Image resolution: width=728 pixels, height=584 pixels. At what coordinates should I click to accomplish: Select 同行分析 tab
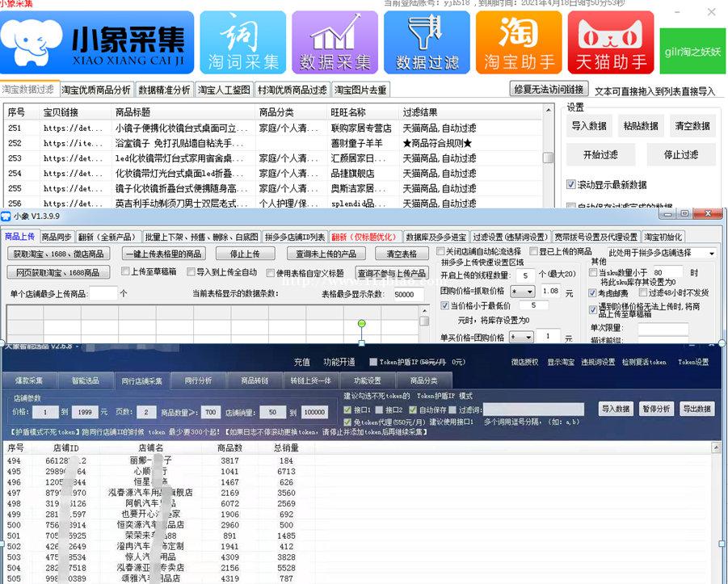(198, 380)
